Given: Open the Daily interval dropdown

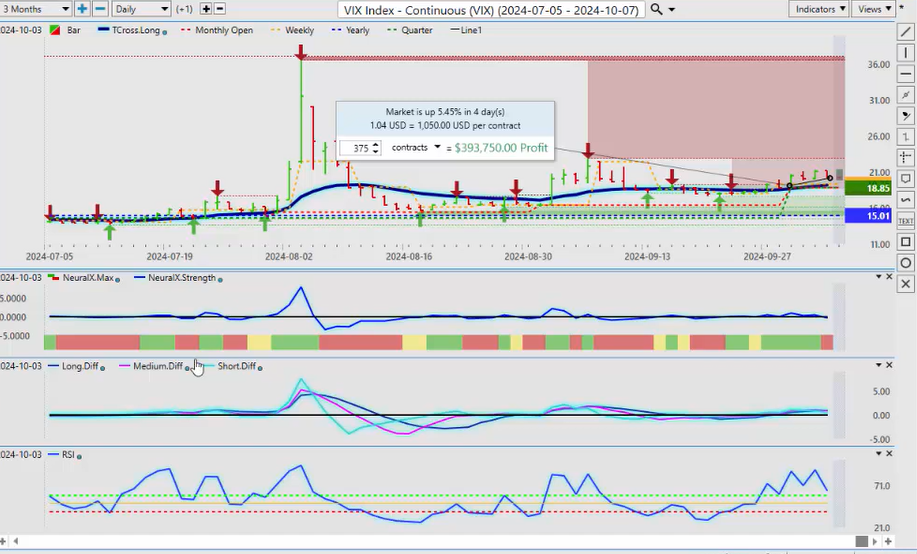Looking at the screenshot, I should tap(142, 9).
